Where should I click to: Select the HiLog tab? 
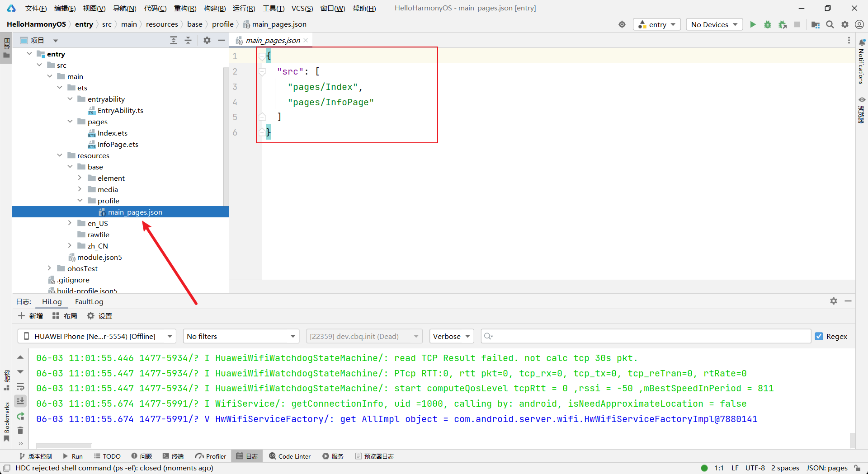pos(52,301)
